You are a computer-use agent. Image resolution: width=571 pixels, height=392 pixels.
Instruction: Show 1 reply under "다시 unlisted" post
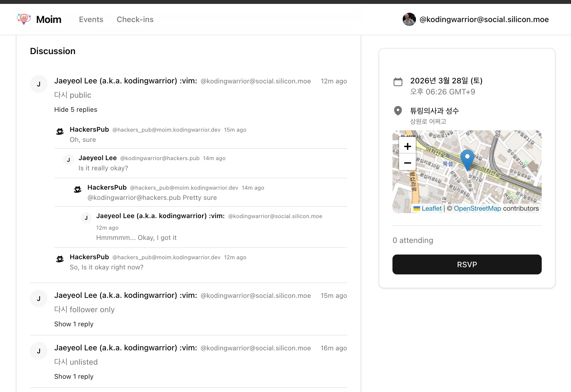tap(74, 377)
